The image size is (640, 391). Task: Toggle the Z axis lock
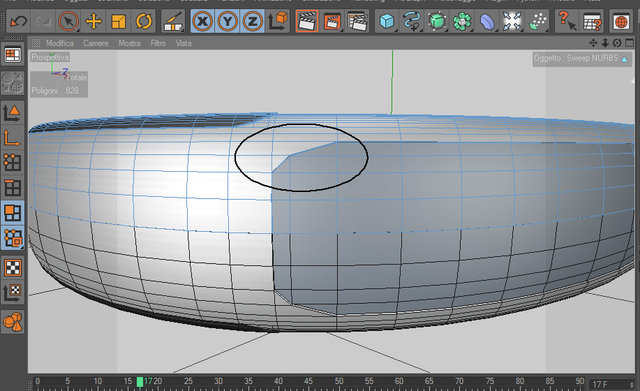pyautogui.click(x=252, y=21)
